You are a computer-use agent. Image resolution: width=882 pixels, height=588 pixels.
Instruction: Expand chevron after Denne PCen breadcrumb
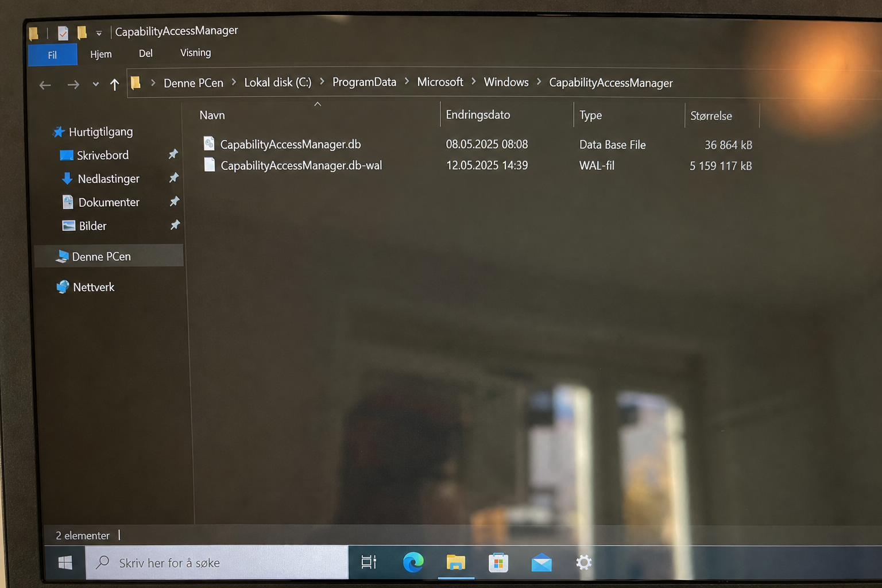click(234, 82)
